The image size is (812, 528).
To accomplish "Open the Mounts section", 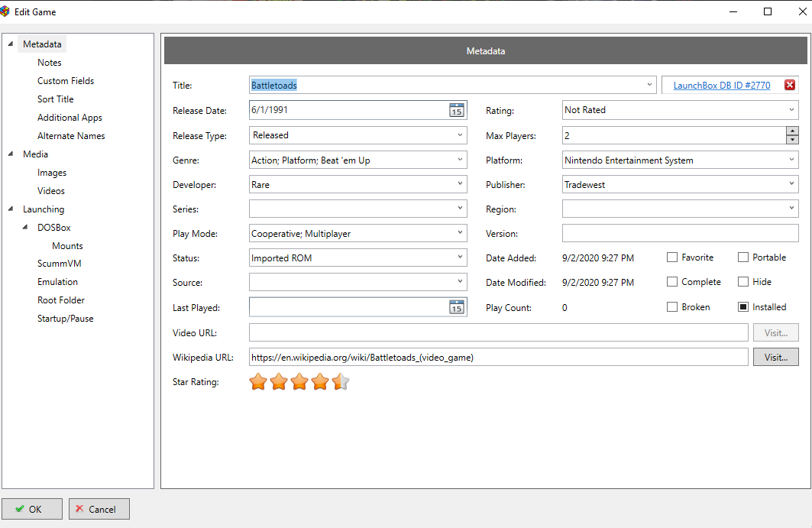I will click(67, 245).
